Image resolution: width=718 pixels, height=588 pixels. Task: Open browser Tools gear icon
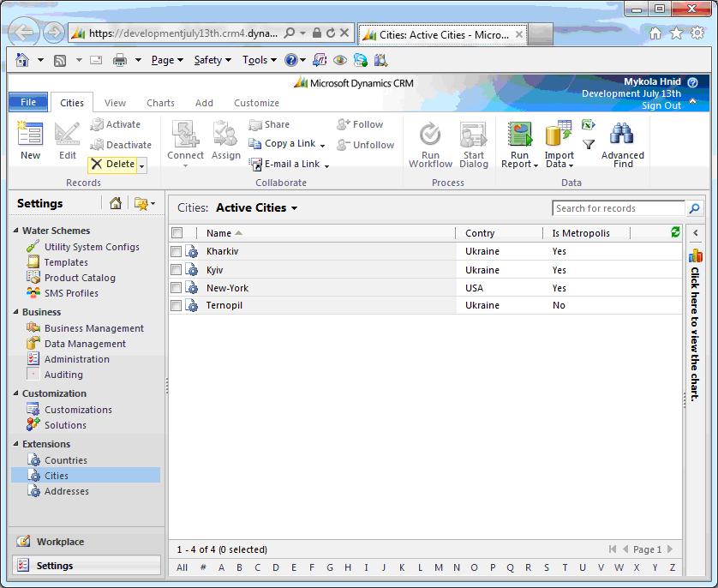[x=697, y=33]
